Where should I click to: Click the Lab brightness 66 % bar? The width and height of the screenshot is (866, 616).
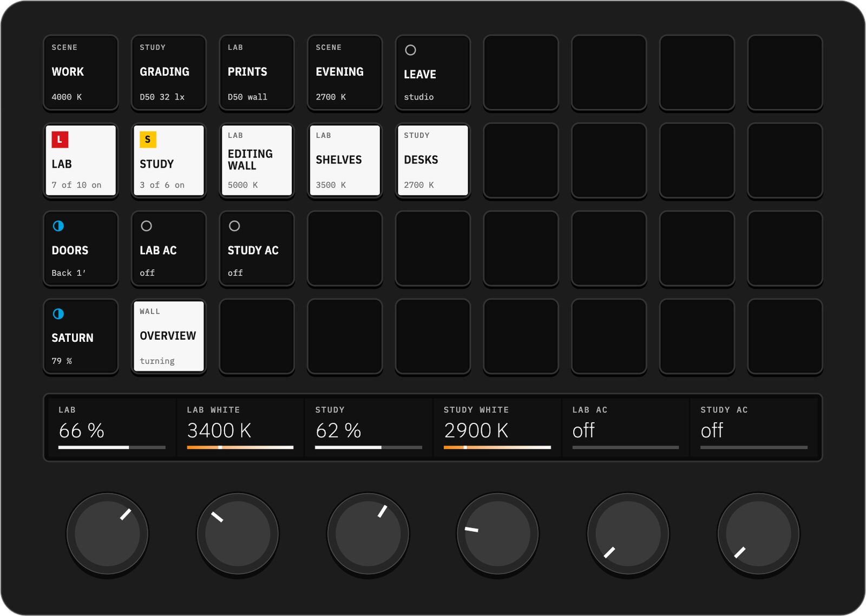pos(112,447)
